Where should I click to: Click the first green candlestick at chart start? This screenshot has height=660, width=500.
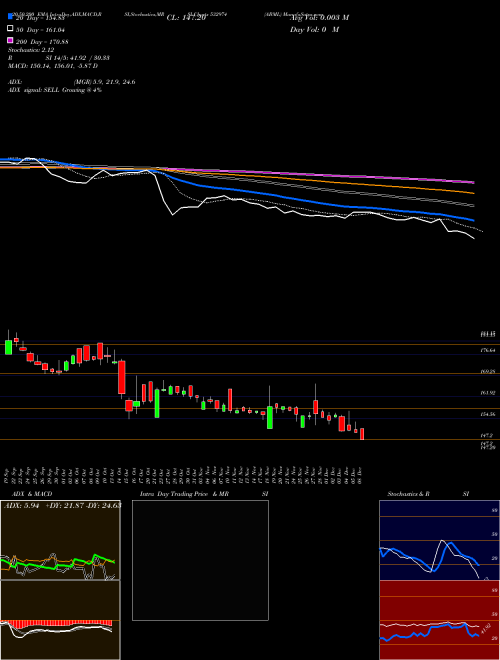click(x=8, y=347)
